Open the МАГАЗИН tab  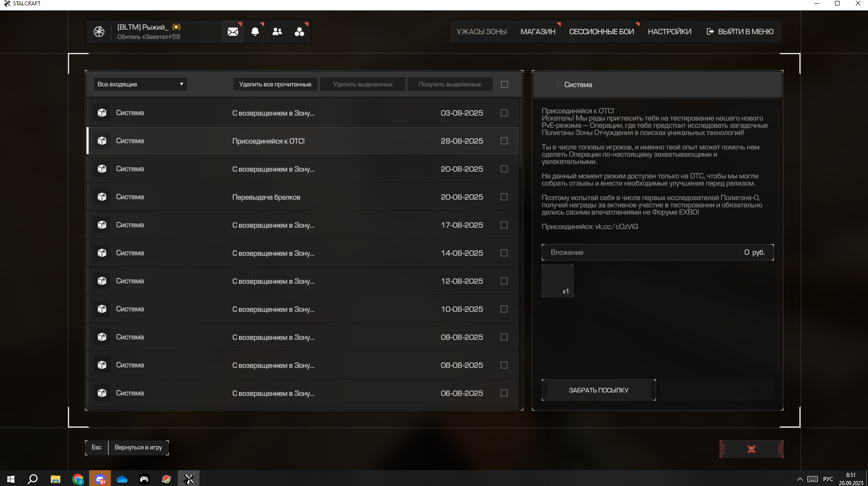(x=537, y=32)
